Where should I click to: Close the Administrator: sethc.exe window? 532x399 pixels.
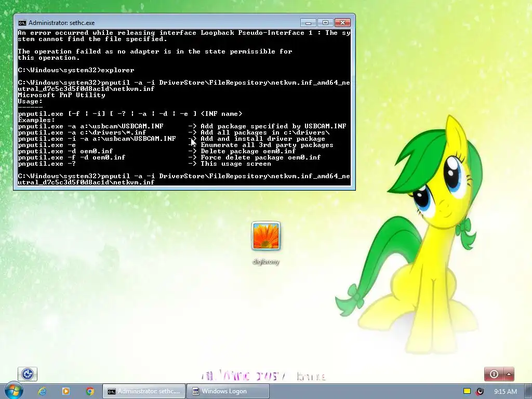coord(342,23)
